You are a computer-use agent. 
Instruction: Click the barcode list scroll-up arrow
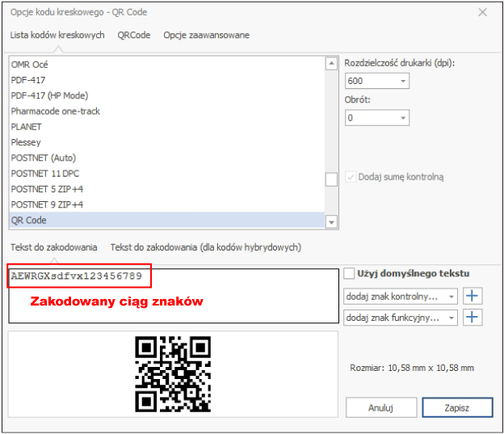coord(331,63)
